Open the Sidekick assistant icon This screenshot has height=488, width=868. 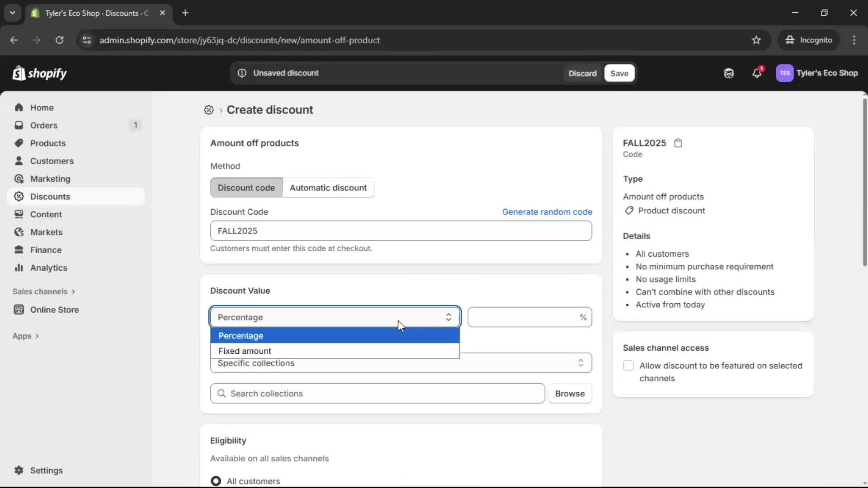[729, 73]
